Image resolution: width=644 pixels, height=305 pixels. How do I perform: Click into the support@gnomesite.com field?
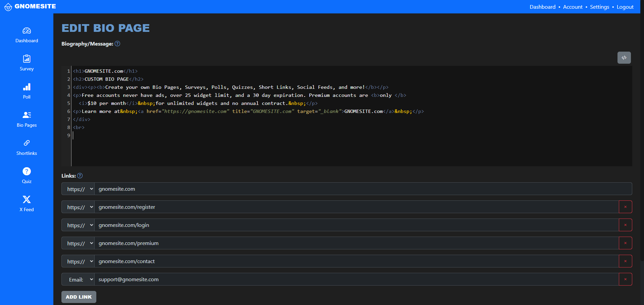tap(356, 279)
